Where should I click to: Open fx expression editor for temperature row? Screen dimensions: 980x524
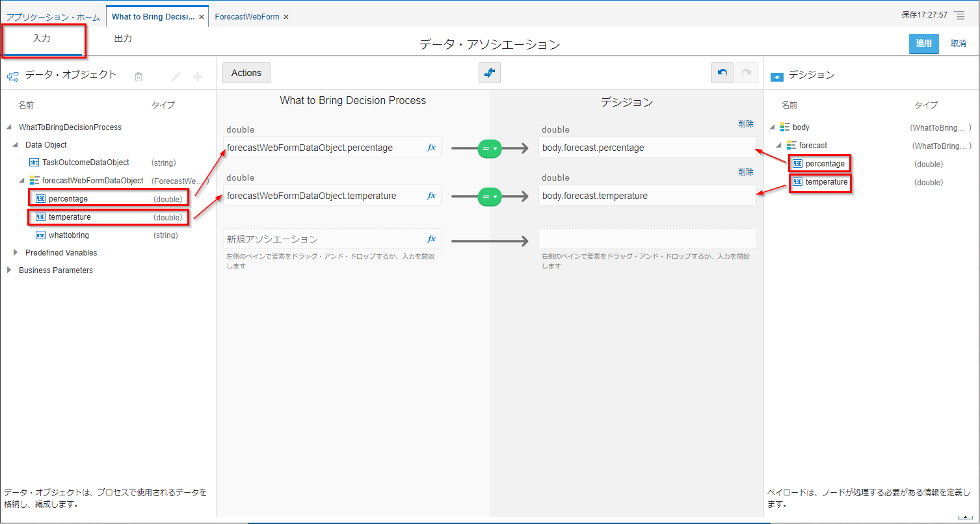click(x=430, y=196)
